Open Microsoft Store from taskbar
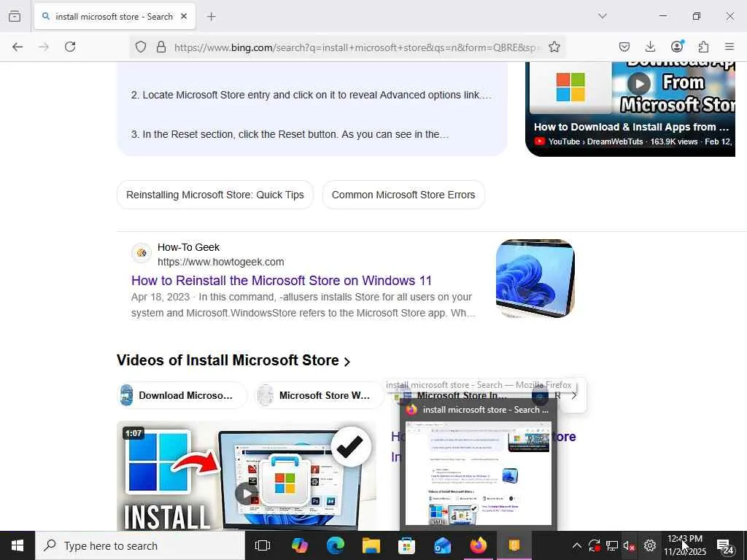 pos(407,545)
